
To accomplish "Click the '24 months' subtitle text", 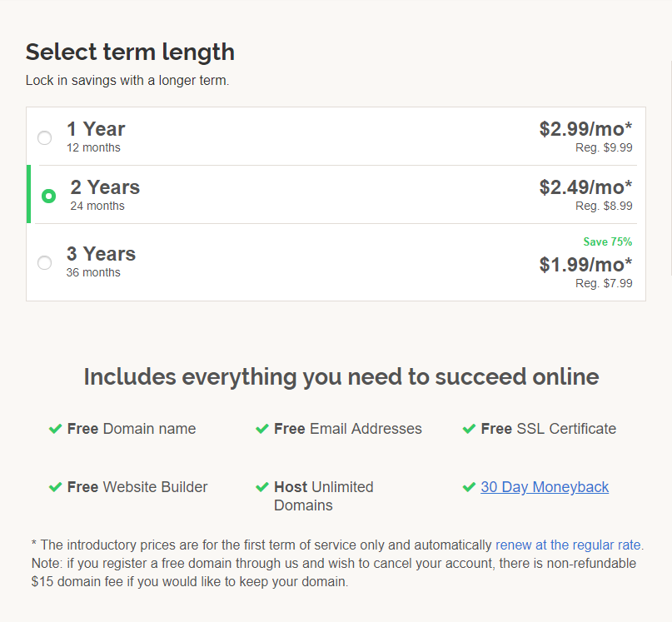I will [97, 206].
